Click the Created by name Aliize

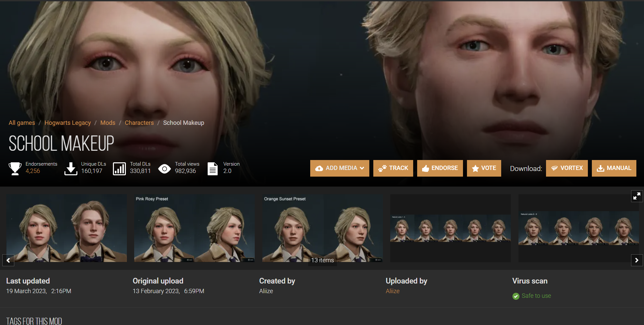(266, 291)
